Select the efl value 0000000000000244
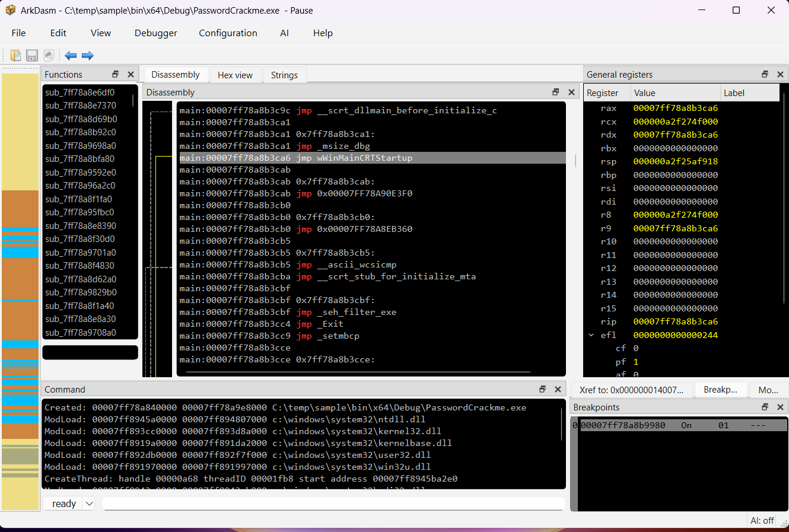The height and width of the screenshot is (532, 789). (x=675, y=335)
